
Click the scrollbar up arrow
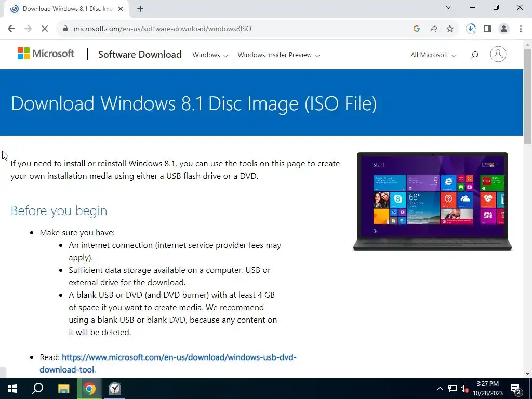point(527,45)
